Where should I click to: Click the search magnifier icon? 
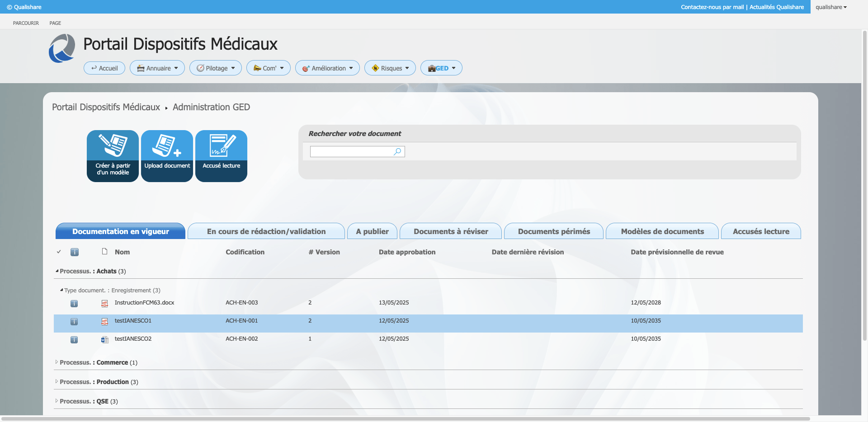tap(397, 151)
